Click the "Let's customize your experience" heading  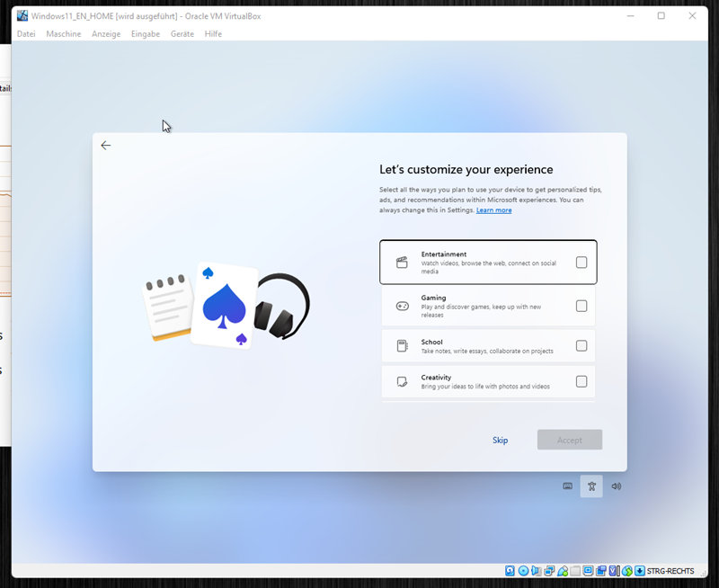pos(466,170)
